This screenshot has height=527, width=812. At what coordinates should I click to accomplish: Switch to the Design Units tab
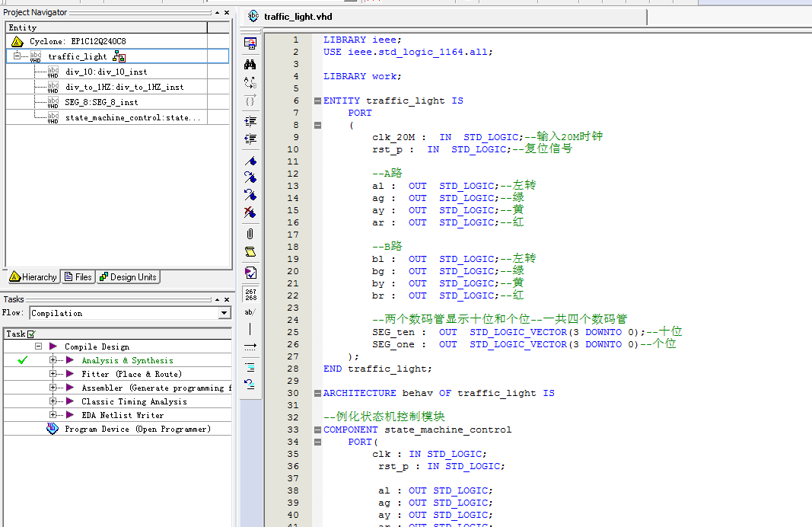click(128, 277)
